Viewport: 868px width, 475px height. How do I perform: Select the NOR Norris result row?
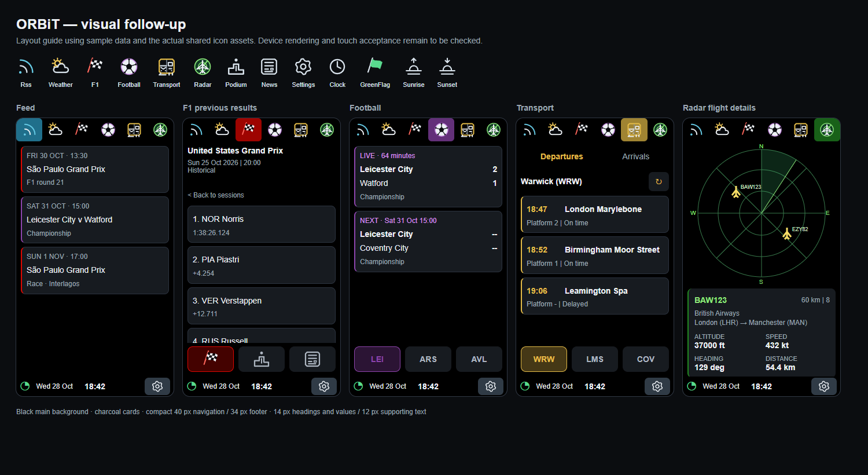click(x=262, y=224)
